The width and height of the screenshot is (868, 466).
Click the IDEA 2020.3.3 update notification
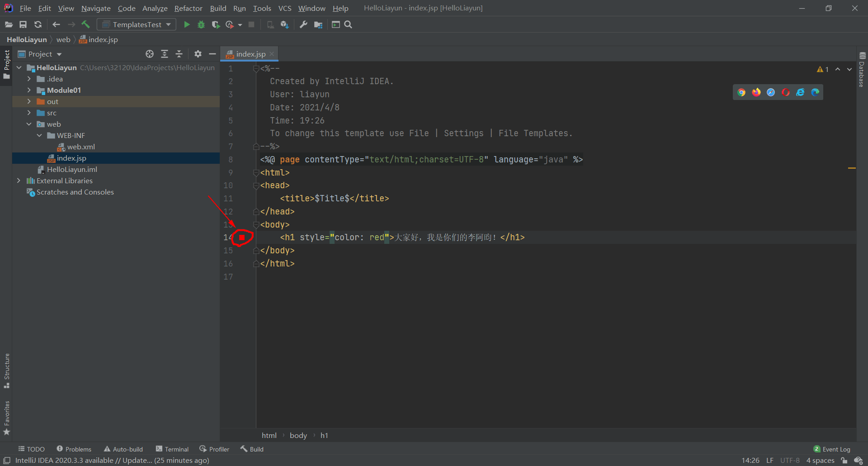[x=112, y=461]
